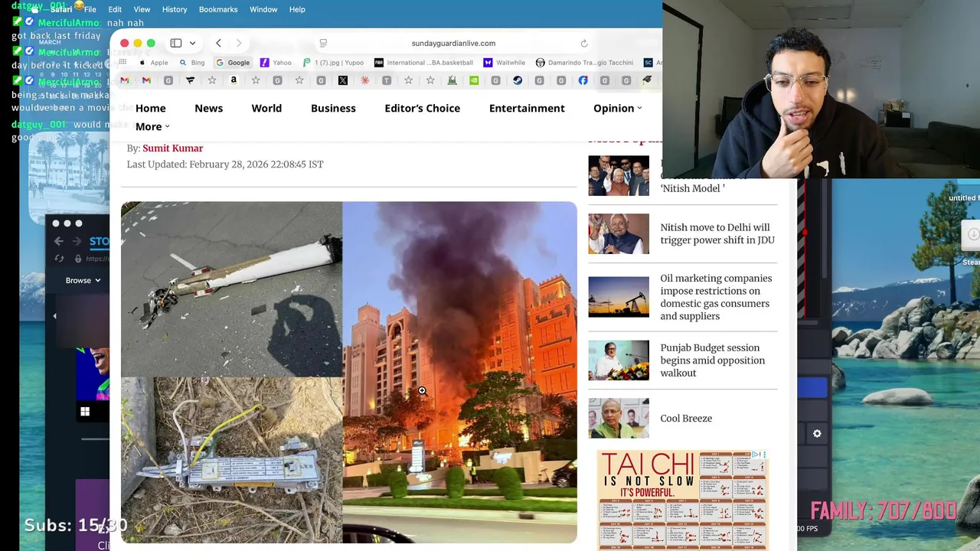980x551 pixels.
Task: Open the World section
Action: point(266,108)
